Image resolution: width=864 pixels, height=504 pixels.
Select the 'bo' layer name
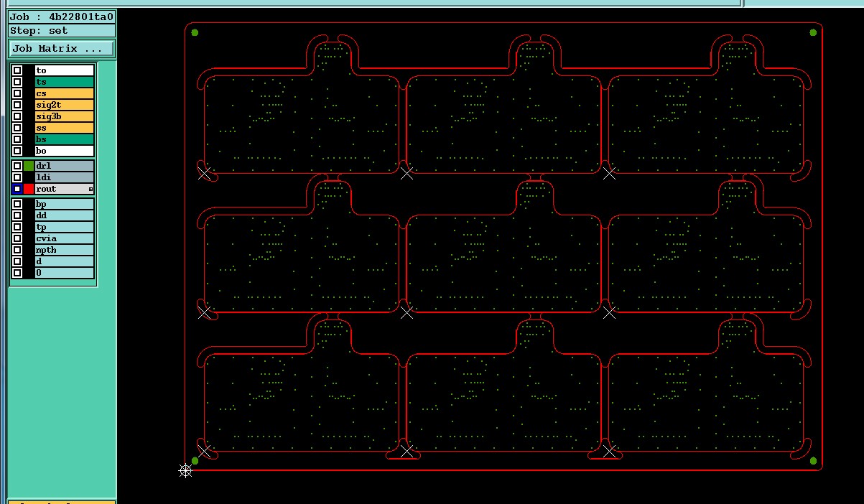point(65,151)
